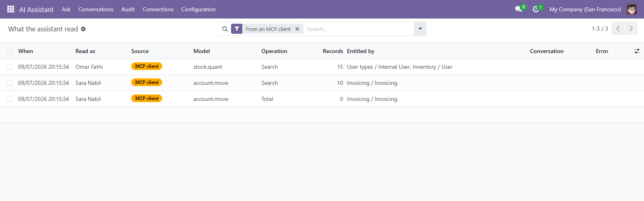Click into the Search... input field

click(x=358, y=29)
